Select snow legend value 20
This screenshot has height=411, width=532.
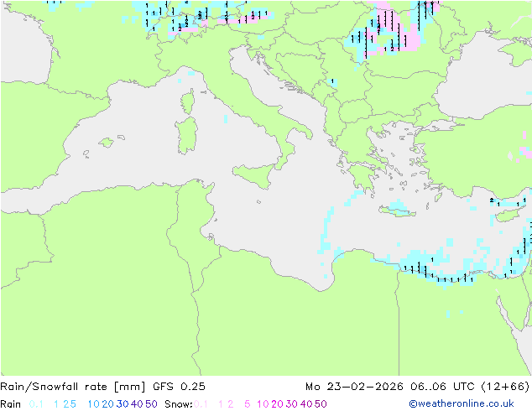pyautogui.click(x=277, y=404)
